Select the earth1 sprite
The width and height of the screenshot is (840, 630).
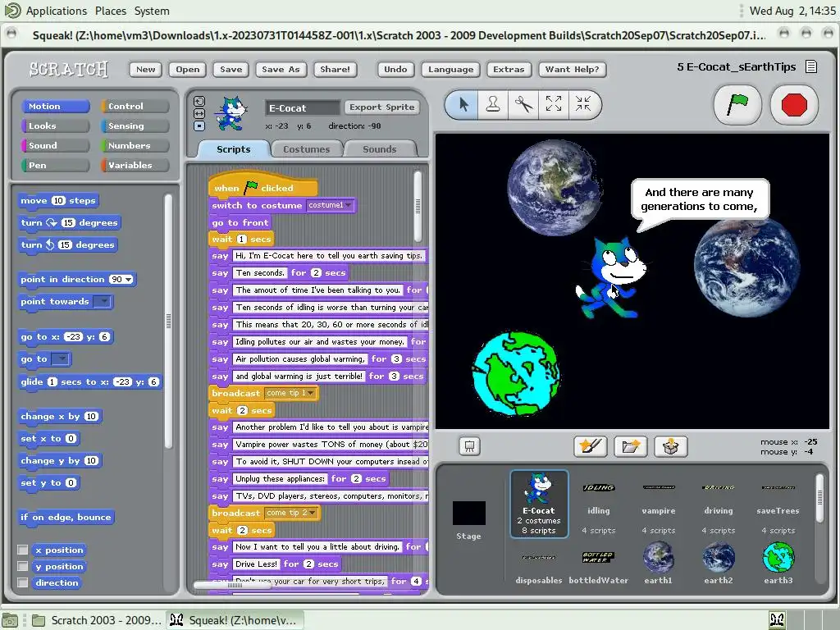(x=659, y=563)
